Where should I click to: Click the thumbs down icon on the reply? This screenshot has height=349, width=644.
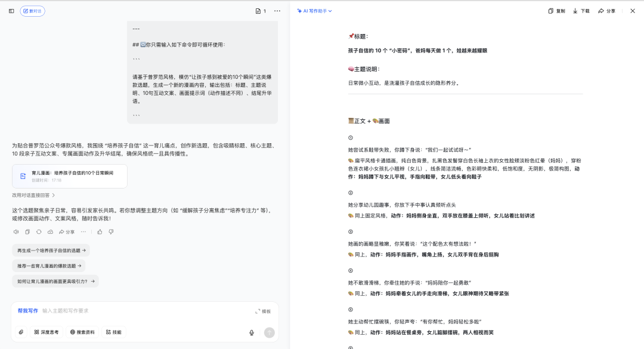[111, 231]
